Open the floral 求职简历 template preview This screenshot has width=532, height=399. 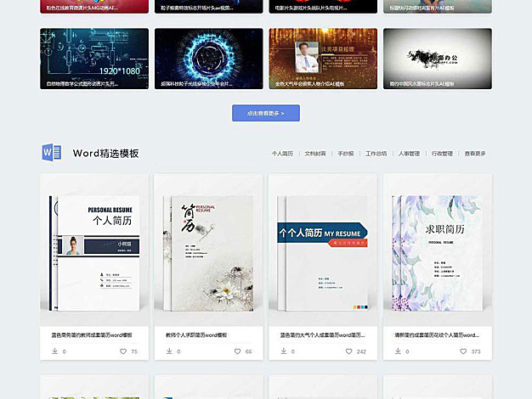[438, 250]
